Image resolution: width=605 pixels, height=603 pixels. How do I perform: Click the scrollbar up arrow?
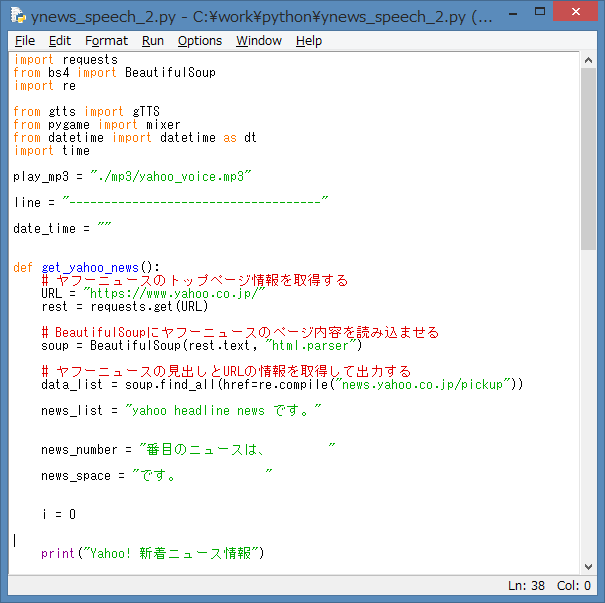point(588,61)
